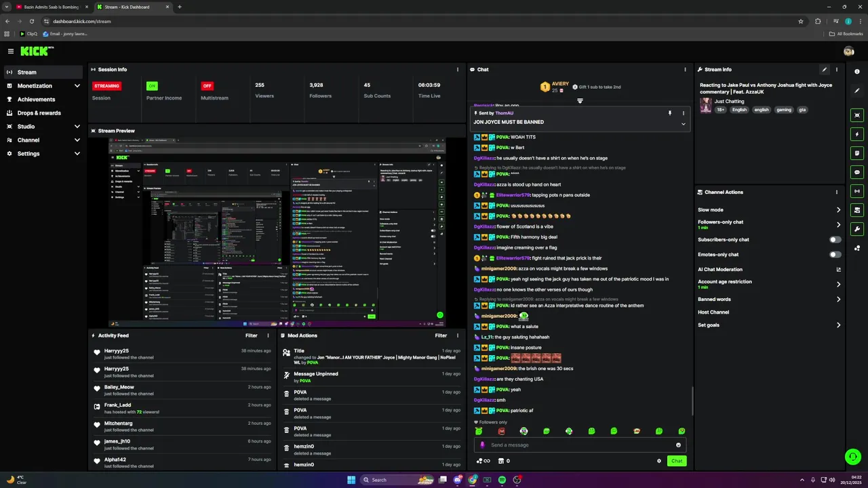
Task: Click the Kick logo
Action: tap(37, 51)
